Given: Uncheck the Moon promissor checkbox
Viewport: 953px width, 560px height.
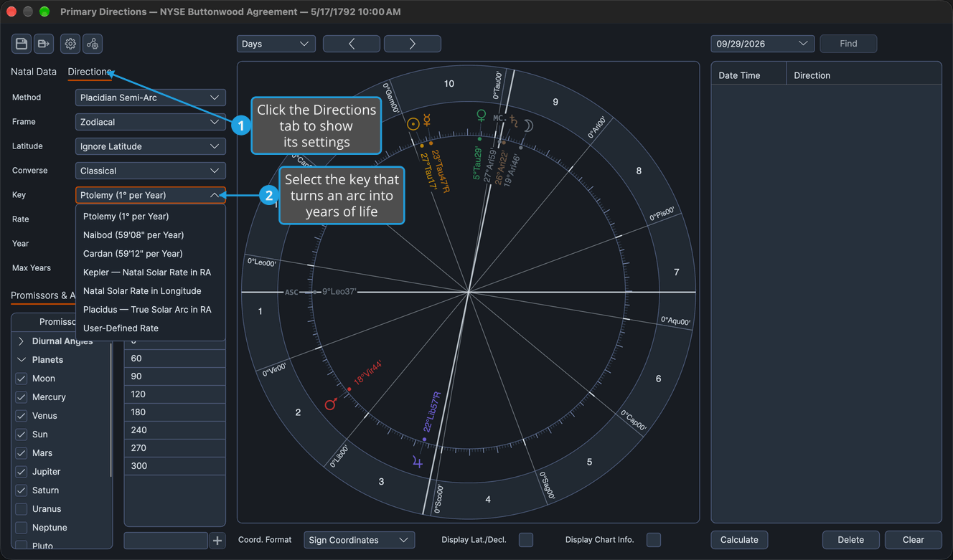Looking at the screenshot, I should (22, 379).
